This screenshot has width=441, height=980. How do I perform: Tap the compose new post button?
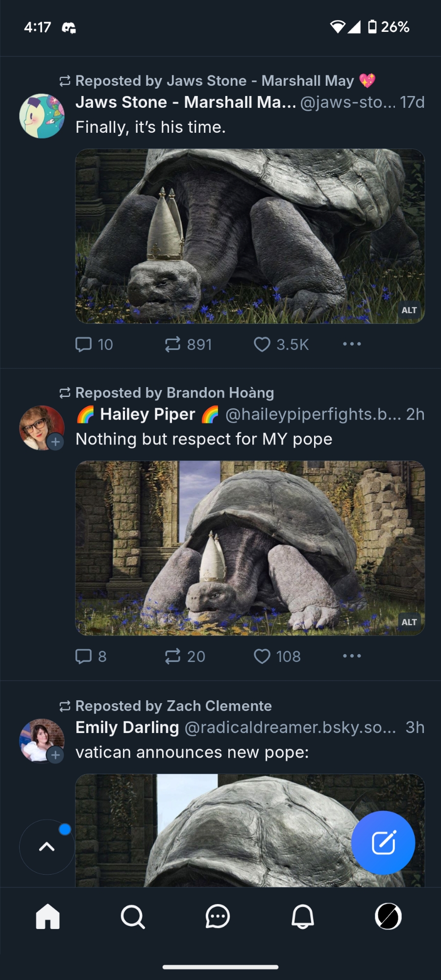383,843
